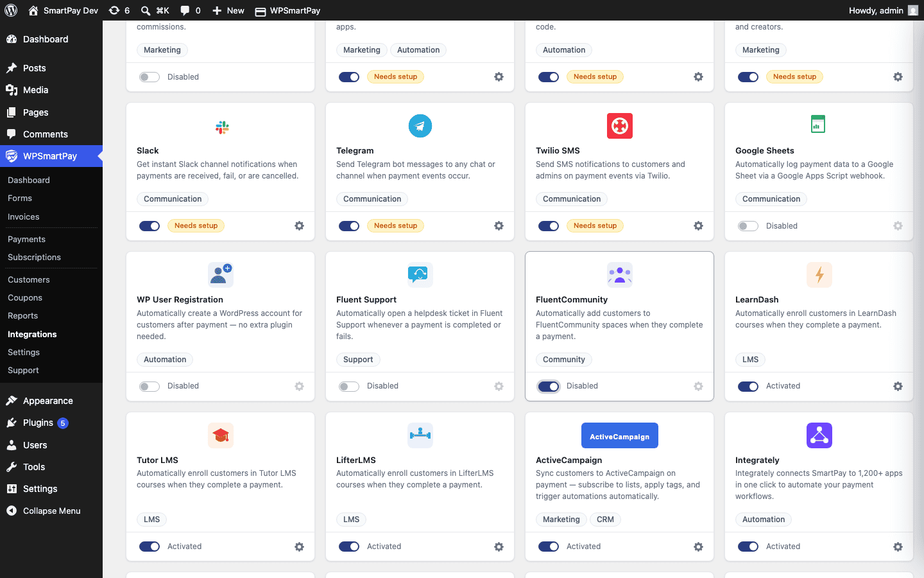
Task: Click the WP User Registration icon
Action: click(221, 274)
